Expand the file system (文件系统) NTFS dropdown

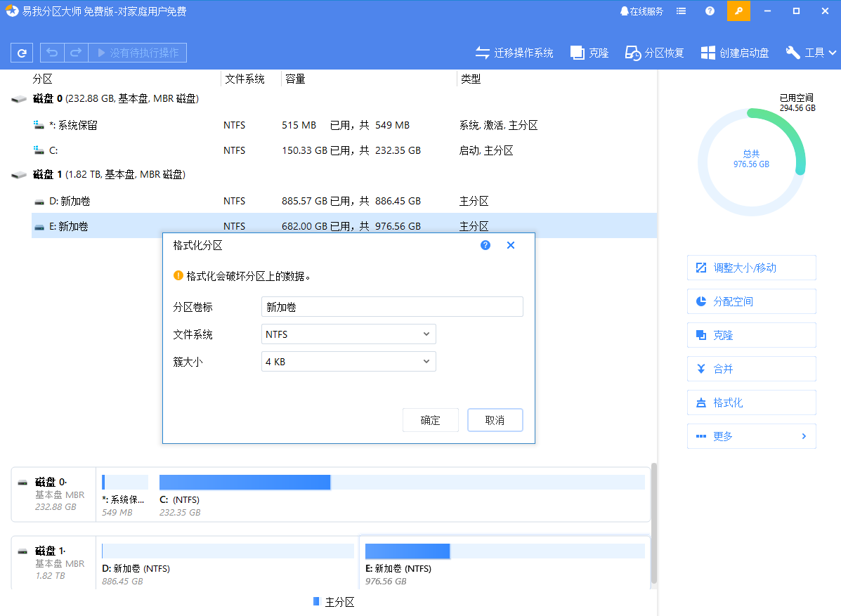point(348,334)
